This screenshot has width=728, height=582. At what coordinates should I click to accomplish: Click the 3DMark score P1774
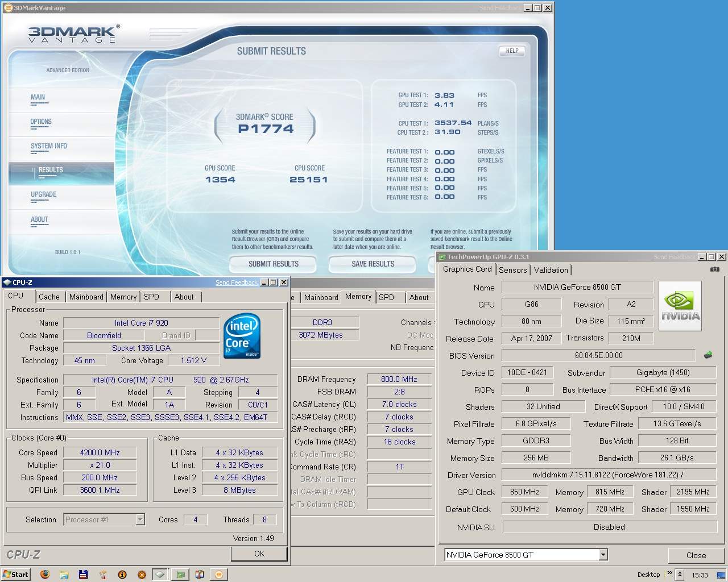point(266,129)
